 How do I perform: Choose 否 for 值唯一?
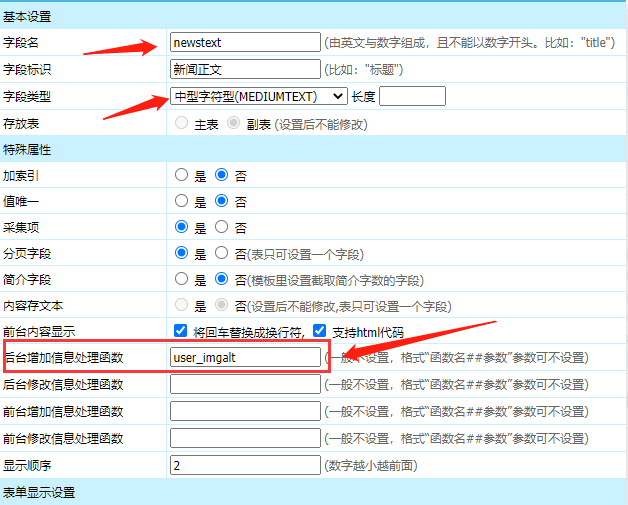(221, 201)
